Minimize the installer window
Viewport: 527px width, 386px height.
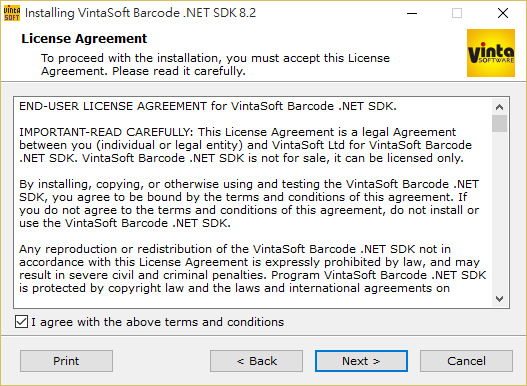click(x=412, y=13)
